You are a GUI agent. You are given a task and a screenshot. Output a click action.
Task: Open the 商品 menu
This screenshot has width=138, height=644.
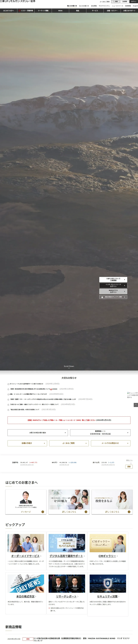78,11
